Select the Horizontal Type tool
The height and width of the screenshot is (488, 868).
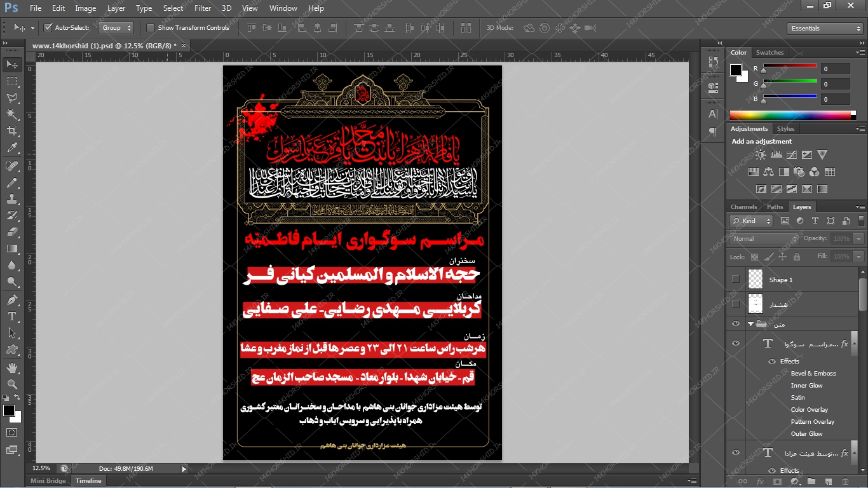12,316
